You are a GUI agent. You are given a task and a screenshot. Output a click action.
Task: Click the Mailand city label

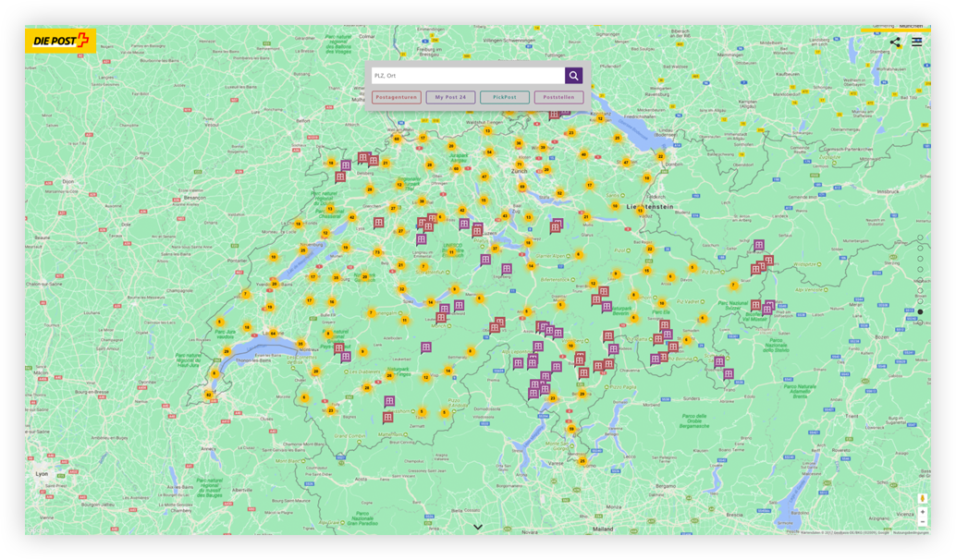point(603,529)
